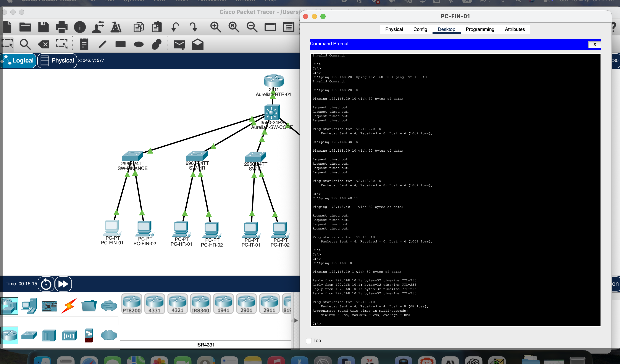Screen dimensions: 620x364
Task: Select the Connections lightning bolt category
Action: [x=69, y=306]
